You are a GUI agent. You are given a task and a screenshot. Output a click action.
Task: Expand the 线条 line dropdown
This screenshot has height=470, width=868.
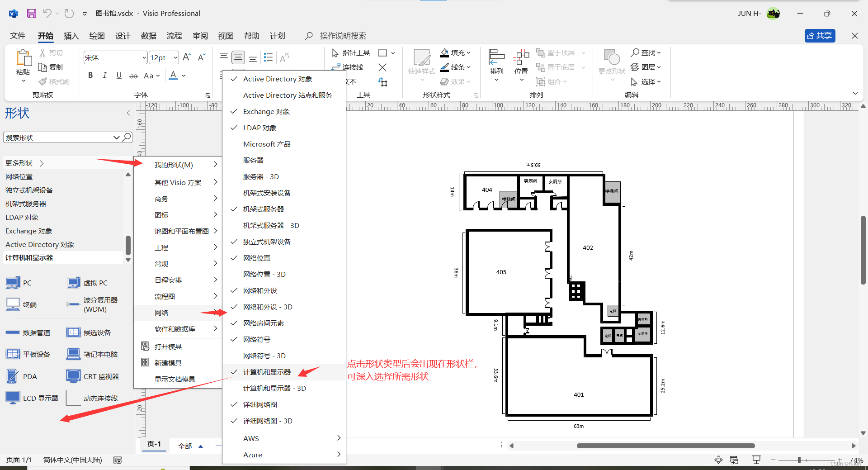[468, 67]
